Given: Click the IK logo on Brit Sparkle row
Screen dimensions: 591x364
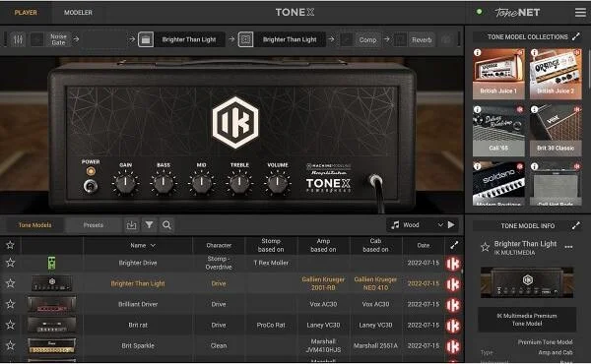Looking at the screenshot, I should [x=453, y=346].
